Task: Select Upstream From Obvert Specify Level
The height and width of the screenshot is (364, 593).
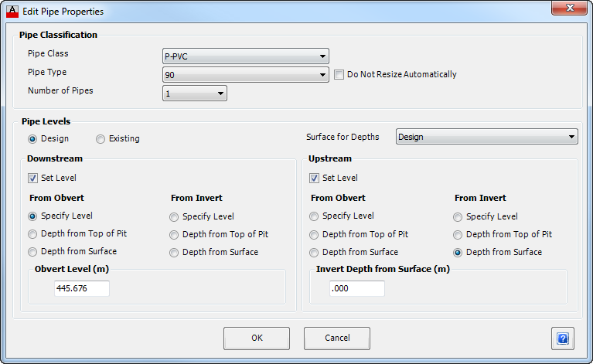Action: [314, 216]
